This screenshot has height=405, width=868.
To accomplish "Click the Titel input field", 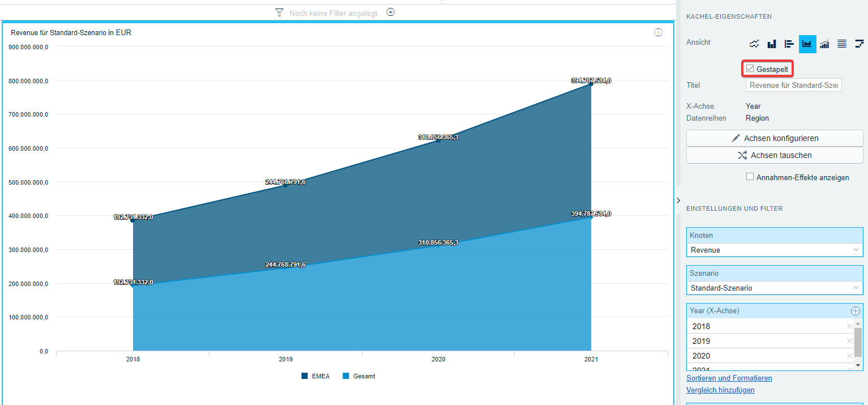I will tap(793, 85).
